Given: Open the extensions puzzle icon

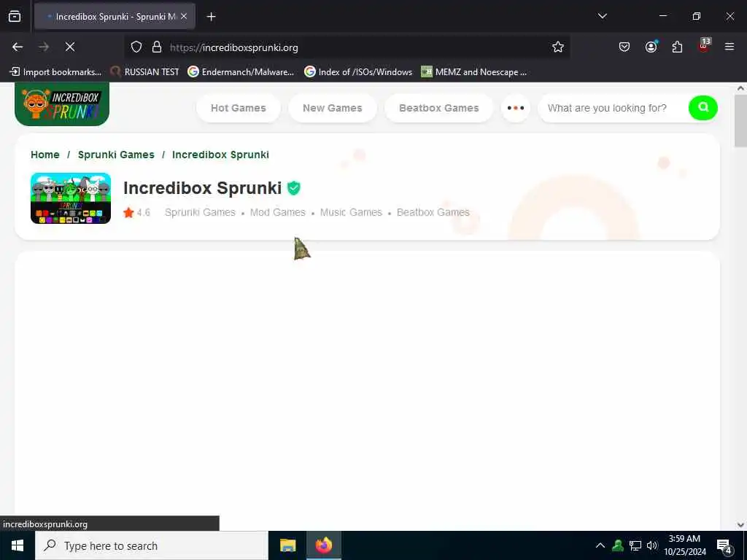Looking at the screenshot, I should (677, 47).
